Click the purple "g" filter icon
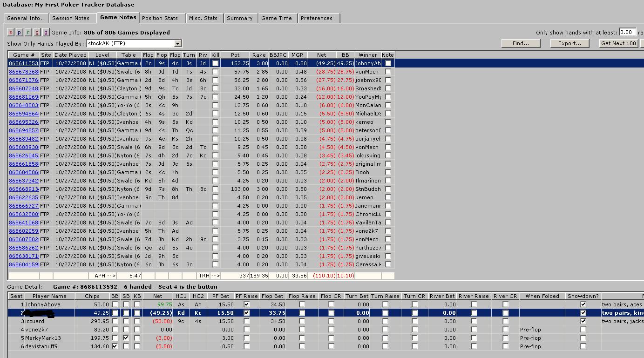Viewport: 644px width, 358px height. [x=46, y=33]
